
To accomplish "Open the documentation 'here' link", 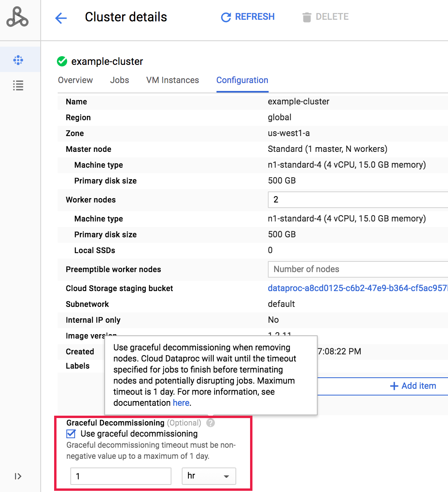I will (181, 403).
